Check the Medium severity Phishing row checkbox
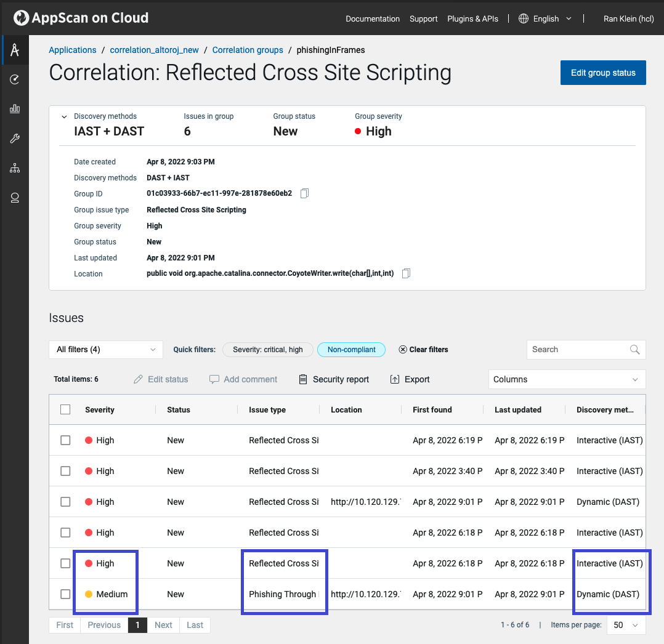The height and width of the screenshot is (644, 664). (65, 595)
